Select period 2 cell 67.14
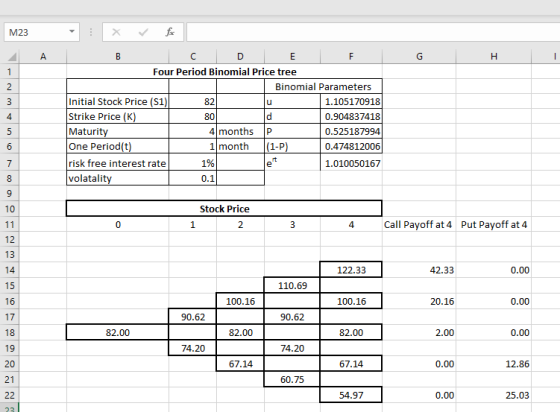Screen dimensions: 560x412 (x=240, y=364)
